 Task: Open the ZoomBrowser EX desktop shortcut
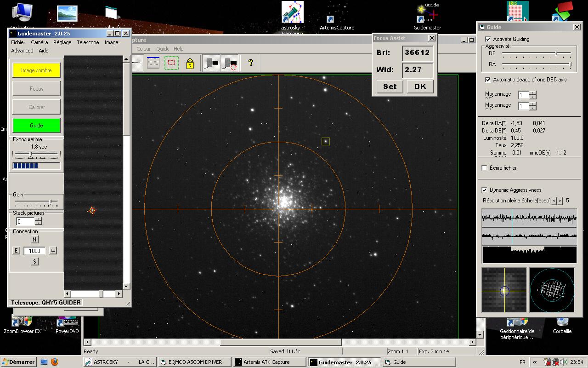(22, 325)
